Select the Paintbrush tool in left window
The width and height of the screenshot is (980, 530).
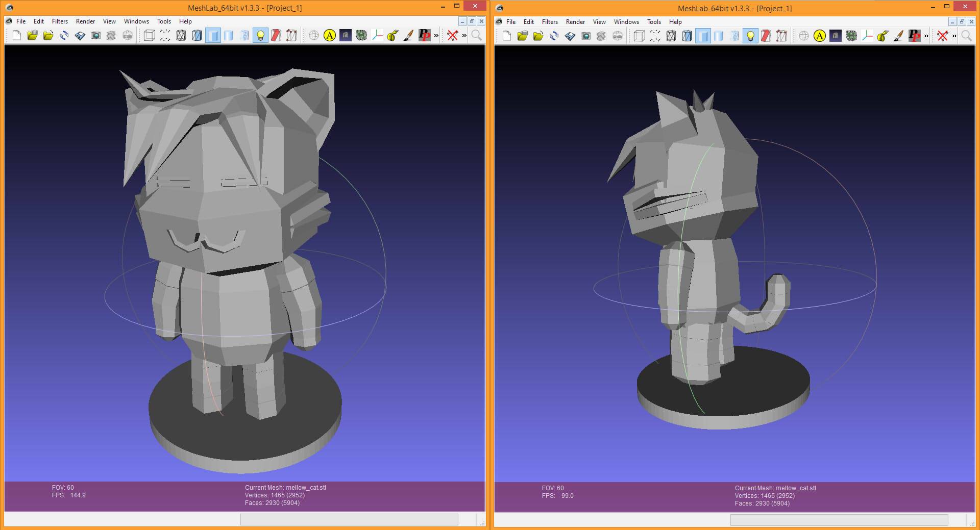(408, 35)
